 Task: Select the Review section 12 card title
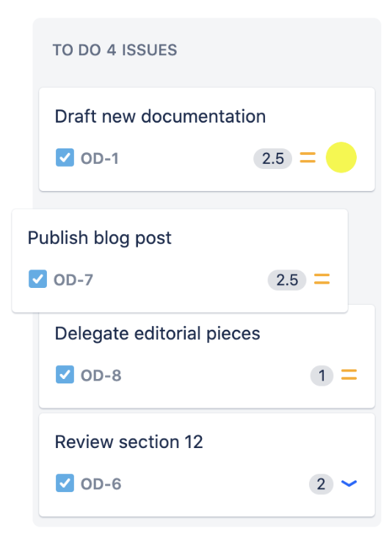point(129,441)
